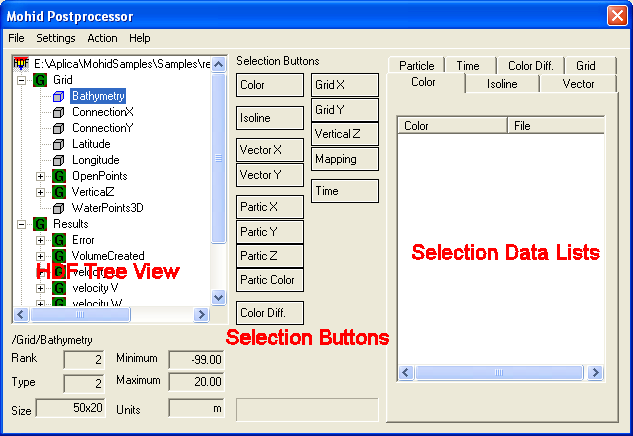
Task: Expand the VerticalZ tree node
Action: click(x=41, y=192)
